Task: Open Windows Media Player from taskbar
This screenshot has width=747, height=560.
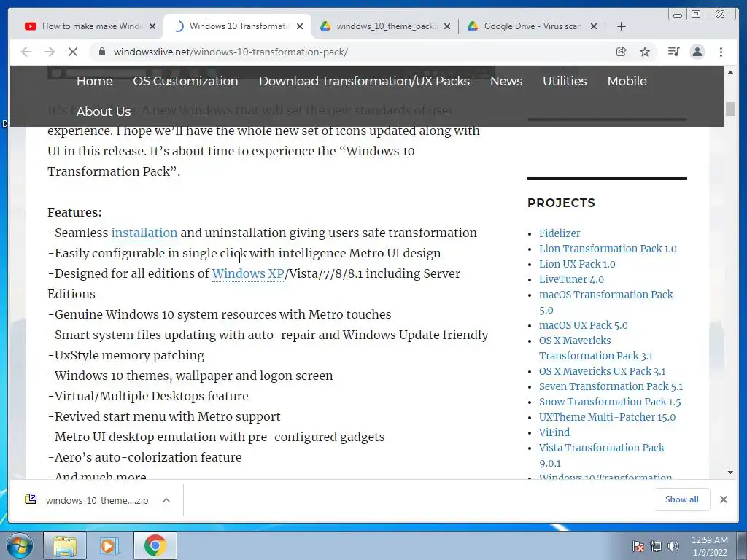Action: click(109, 545)
